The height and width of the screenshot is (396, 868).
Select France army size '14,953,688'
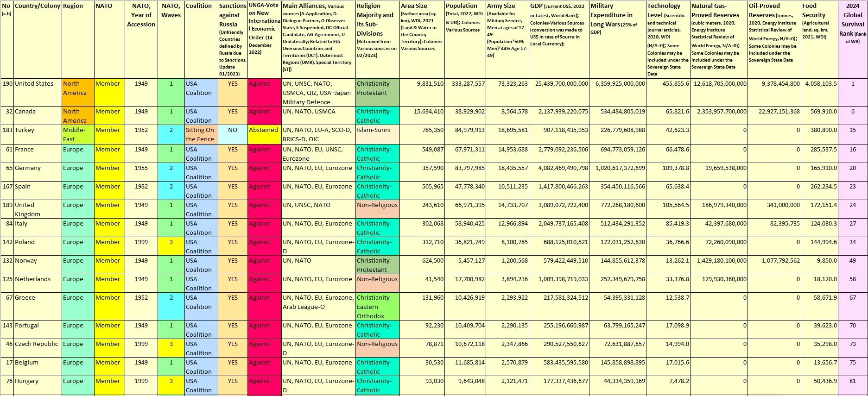click(x=507, y=154)
